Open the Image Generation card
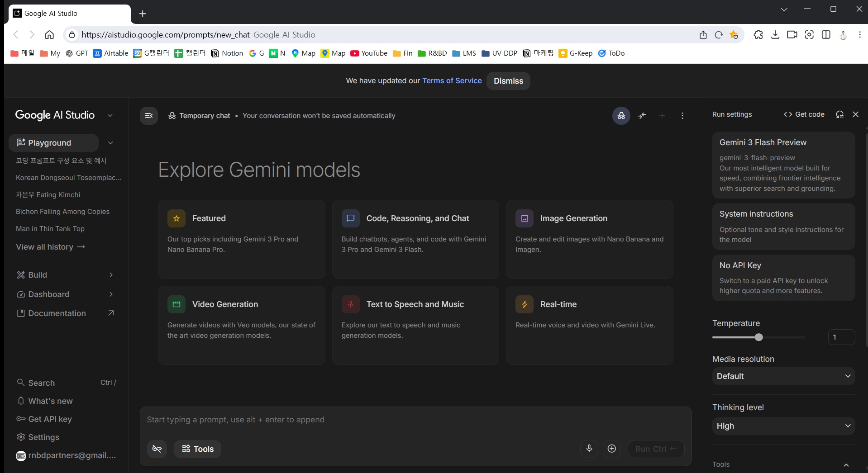Viewport: 868px width, 473px height. tap(589, 239)
